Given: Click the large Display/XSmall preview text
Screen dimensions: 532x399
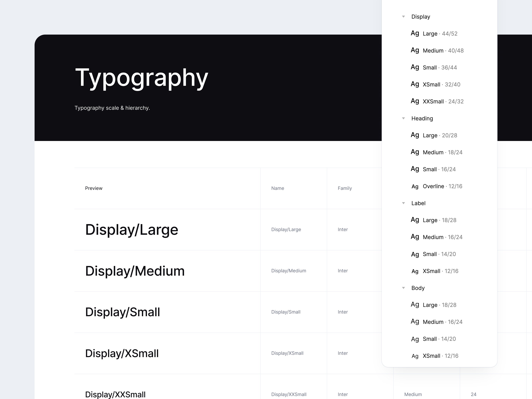Looking at the screenshot, I should click(x=122, y=354).
